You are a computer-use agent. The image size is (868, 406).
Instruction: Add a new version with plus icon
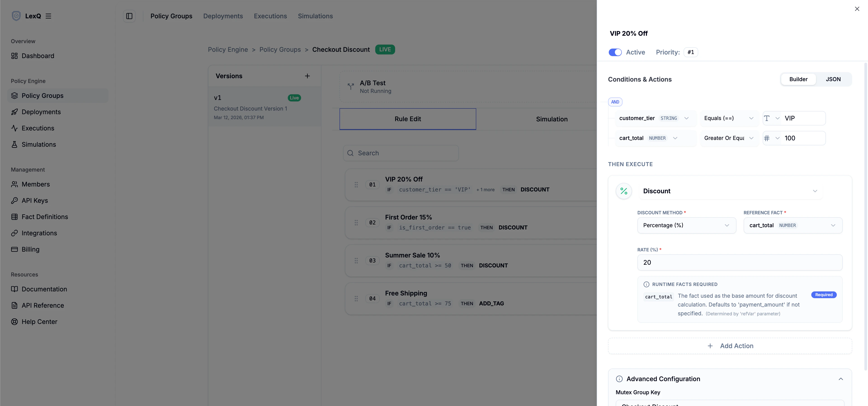[x=307, y=76]
